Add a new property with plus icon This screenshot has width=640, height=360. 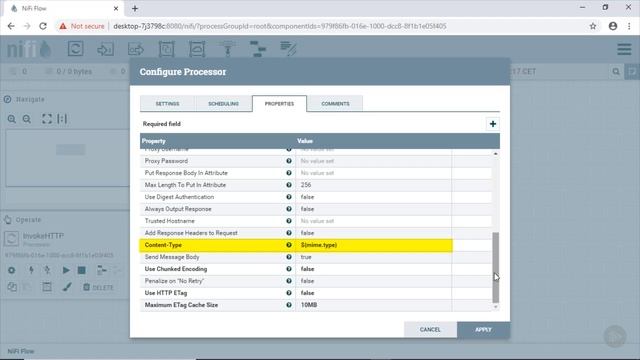(493, 124)
